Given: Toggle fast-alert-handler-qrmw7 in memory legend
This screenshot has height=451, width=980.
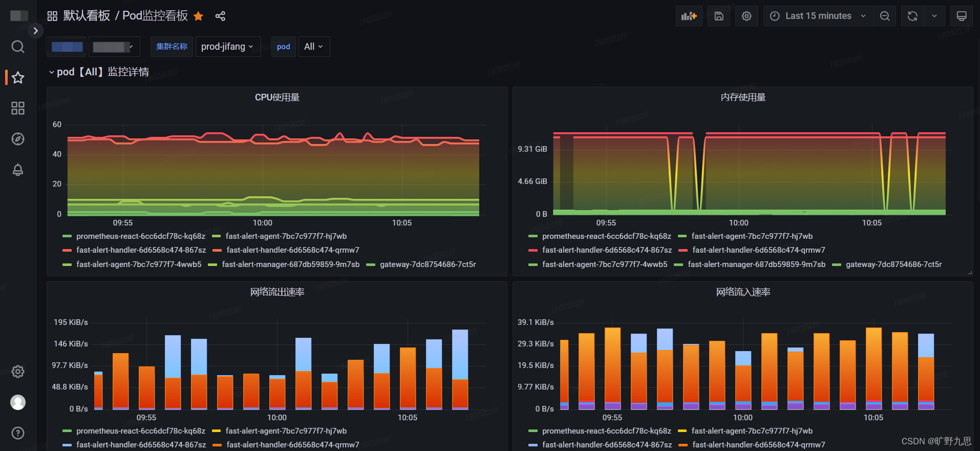Looking at the screenshot, I should point(759,250).
